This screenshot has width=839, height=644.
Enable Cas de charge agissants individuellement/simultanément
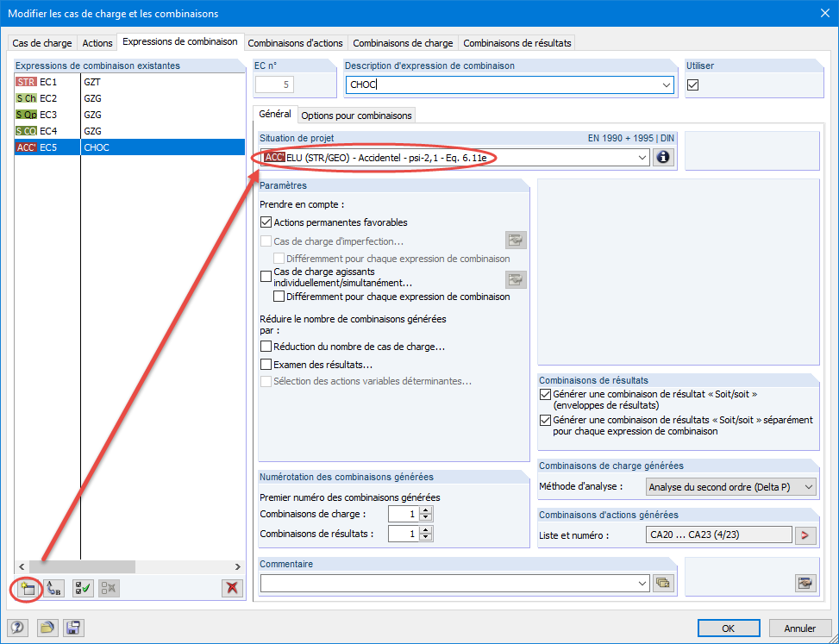266,277
